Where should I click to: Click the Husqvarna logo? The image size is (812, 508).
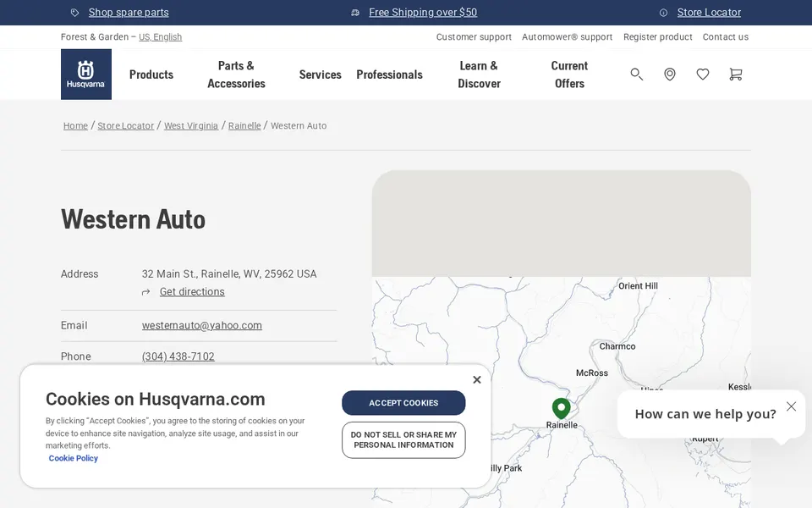86,75
